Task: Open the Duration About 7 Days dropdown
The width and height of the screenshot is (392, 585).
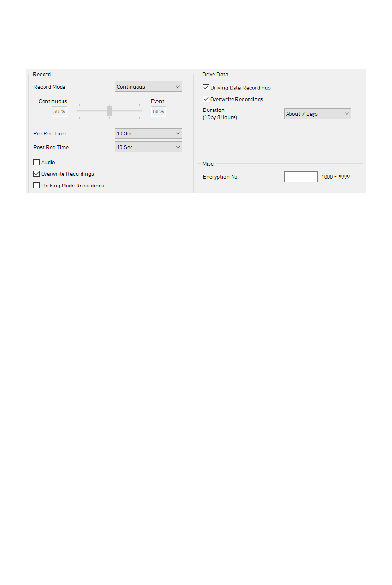Action: point(317,114)
